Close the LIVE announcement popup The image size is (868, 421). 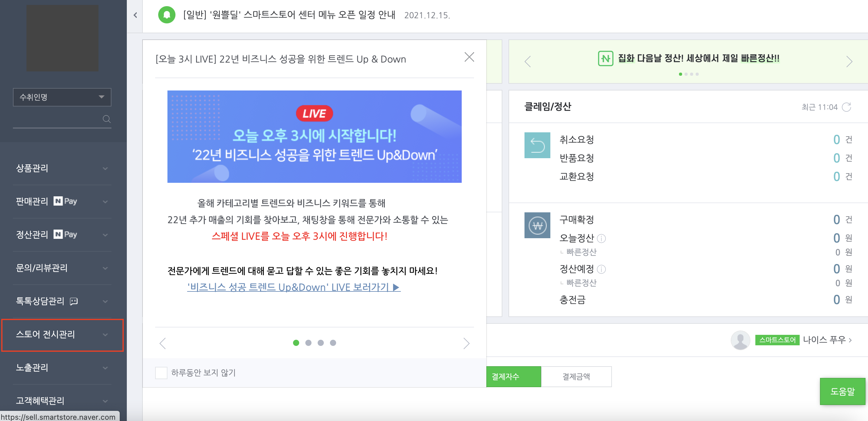(469, 57)
